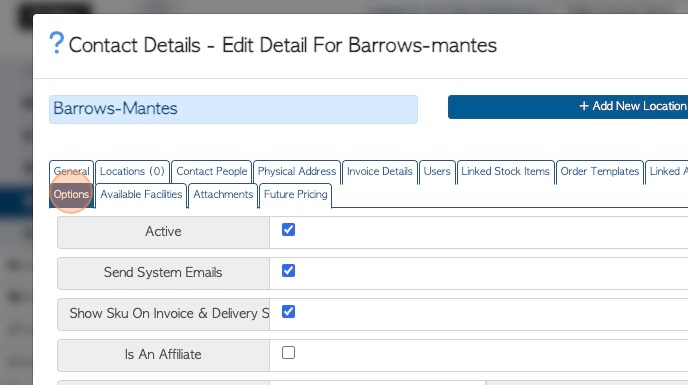The width and height of the screenshot is (688, 385).
Task: Click the blue question mark help icon
Action: pos(57,43)
